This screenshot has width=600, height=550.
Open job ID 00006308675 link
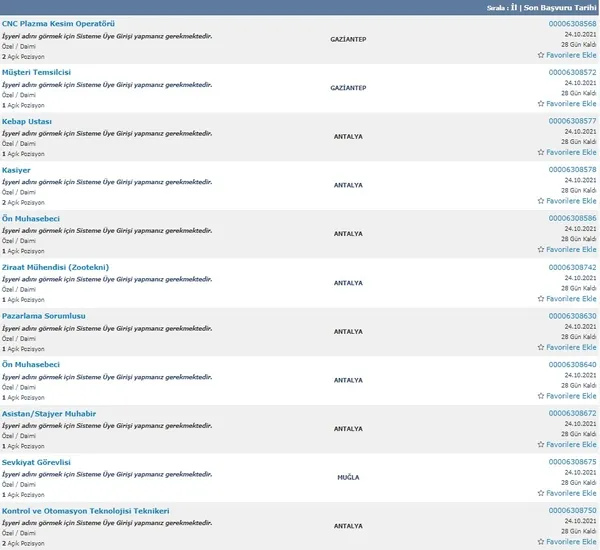[572, 462]
